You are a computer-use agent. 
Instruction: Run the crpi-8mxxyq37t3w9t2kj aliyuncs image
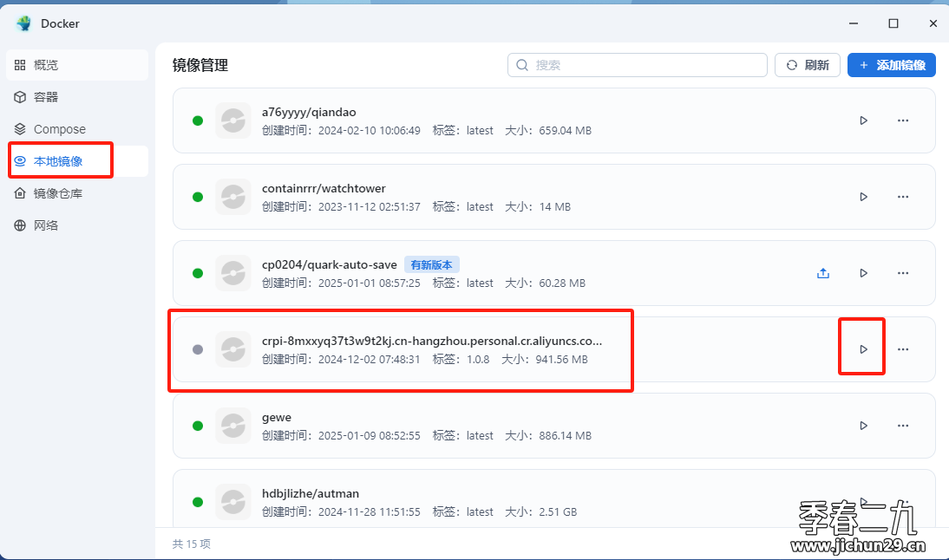coord(864,349)
